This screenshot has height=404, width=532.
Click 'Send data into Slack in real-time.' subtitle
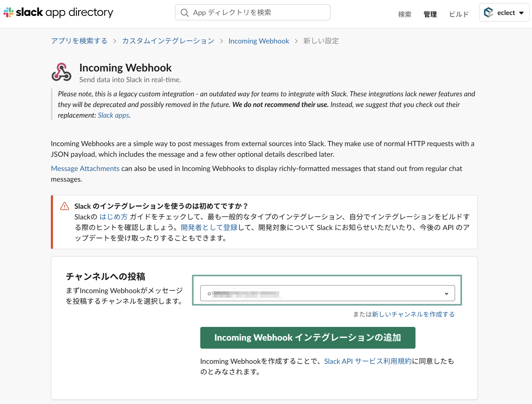click(130, 80)
